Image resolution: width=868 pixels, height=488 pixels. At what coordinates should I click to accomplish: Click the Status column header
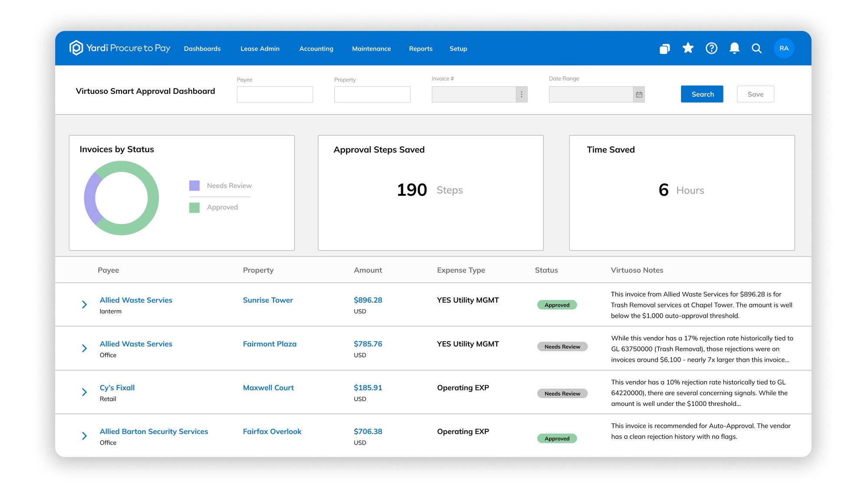coord(546,270)
